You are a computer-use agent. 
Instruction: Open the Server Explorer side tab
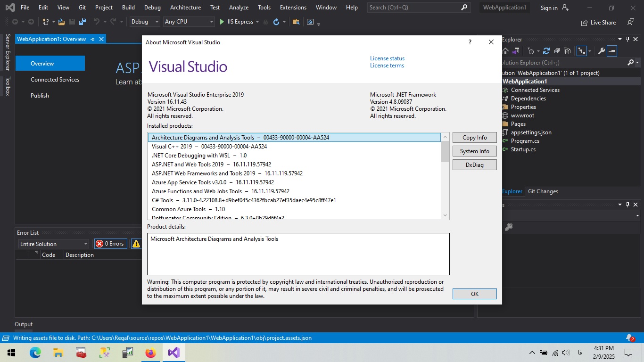[8, 52]
